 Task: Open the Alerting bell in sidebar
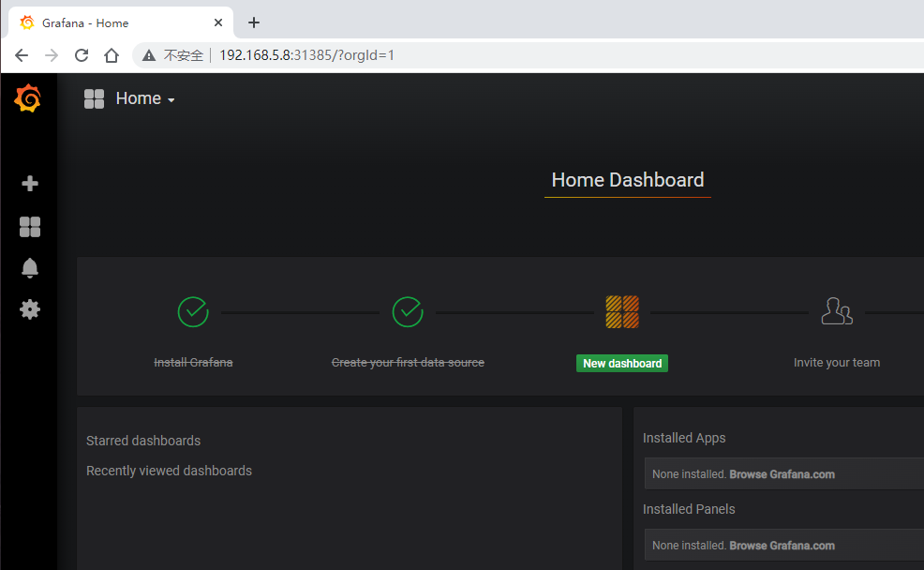(30, 268)
